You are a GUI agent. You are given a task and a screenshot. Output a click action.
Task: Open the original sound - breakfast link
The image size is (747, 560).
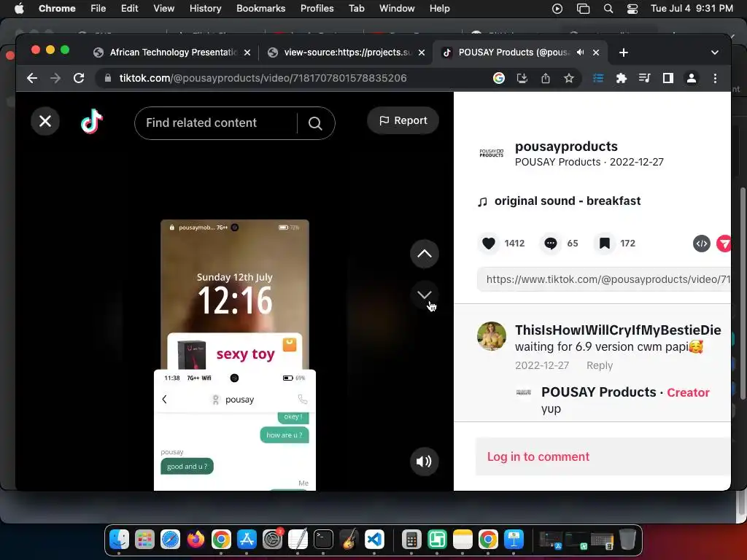(x=567, y=201)
